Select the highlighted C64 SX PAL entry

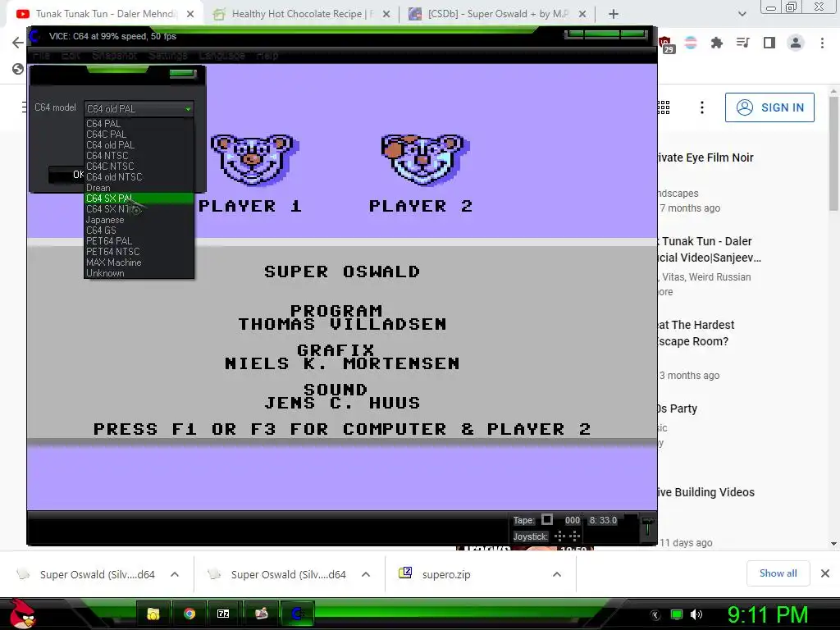click(138, 199)
